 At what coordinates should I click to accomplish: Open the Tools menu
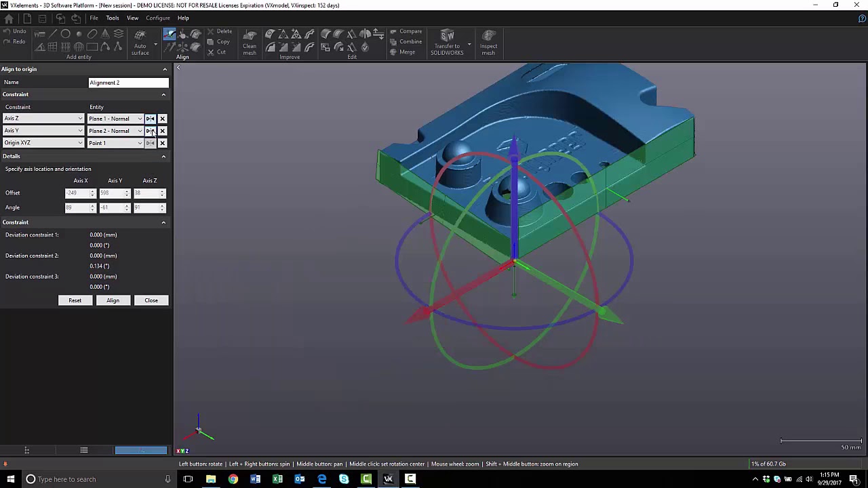point(112,18)
